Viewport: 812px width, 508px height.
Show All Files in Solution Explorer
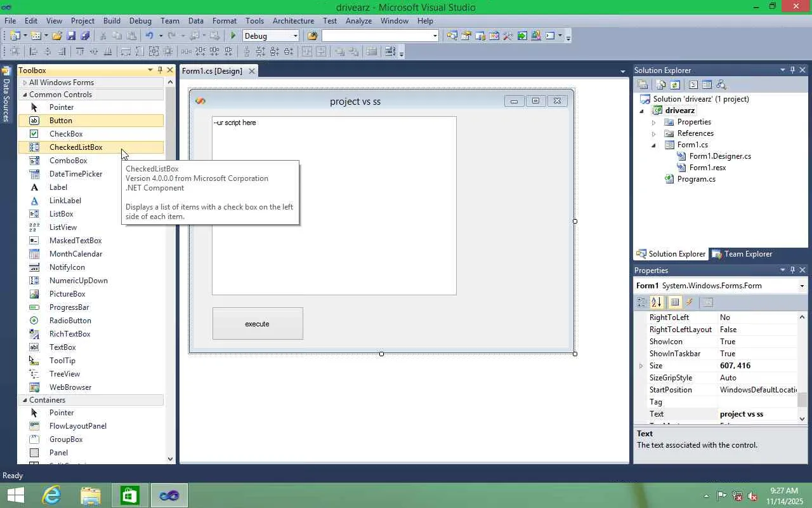pos(662,85)
